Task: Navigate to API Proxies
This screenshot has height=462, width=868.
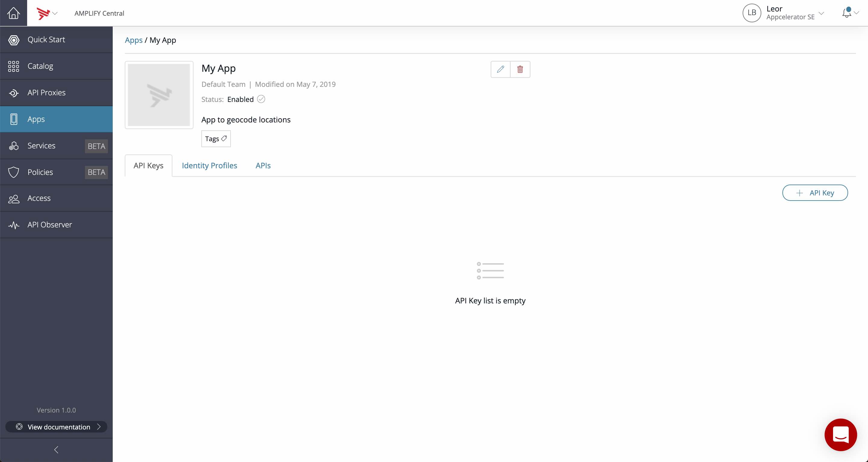Action: pyautogui.click(x=56, y=93)
